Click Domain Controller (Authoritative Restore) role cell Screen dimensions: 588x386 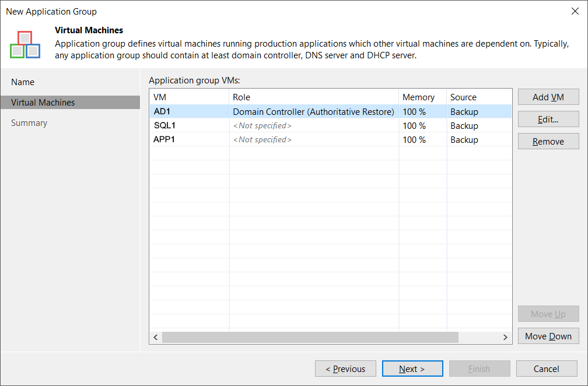click(313, 112)
